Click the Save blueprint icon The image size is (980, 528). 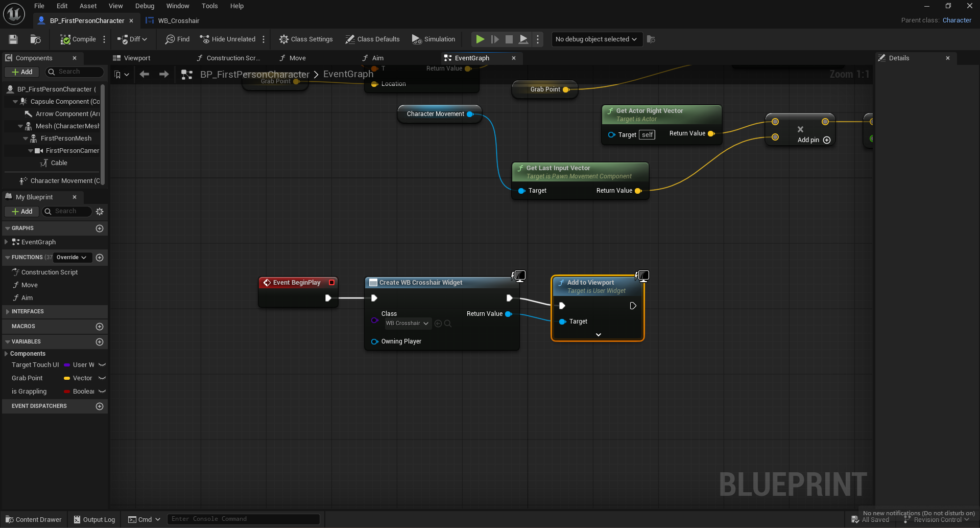click(x=13, y=39)
